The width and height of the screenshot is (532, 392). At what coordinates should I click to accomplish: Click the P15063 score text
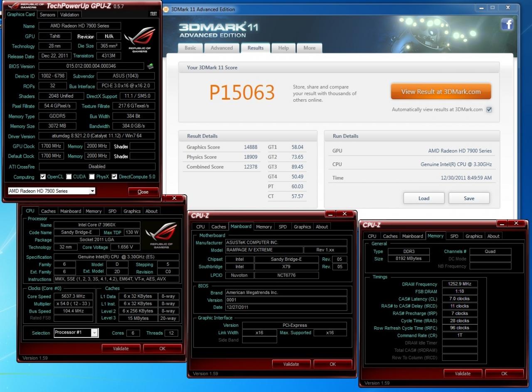(x=242, y=92)
